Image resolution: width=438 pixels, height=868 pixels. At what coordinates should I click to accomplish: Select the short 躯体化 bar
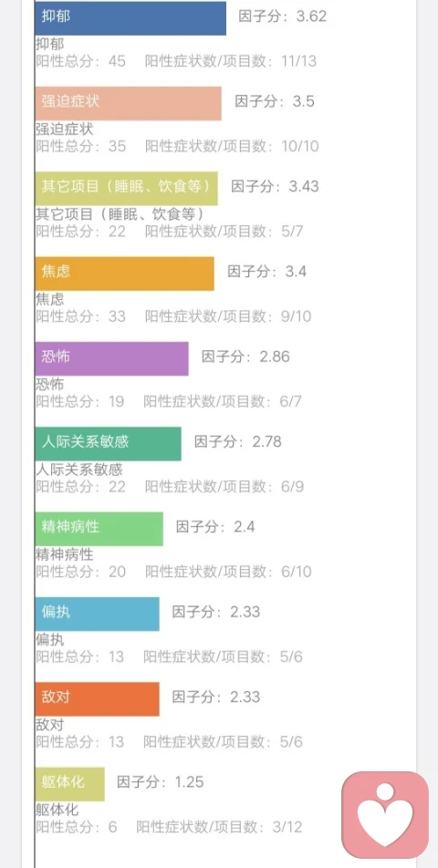pyautogui.click(x=69, y=784)
